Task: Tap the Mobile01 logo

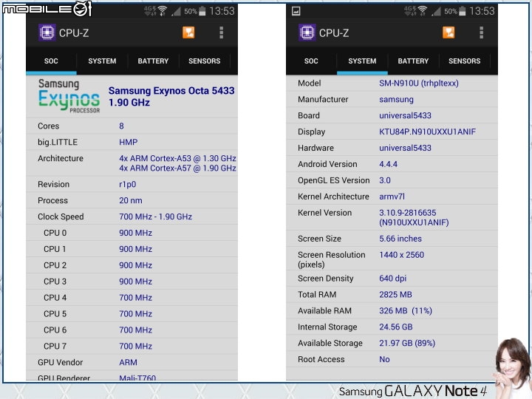Action: pos(47,8)
